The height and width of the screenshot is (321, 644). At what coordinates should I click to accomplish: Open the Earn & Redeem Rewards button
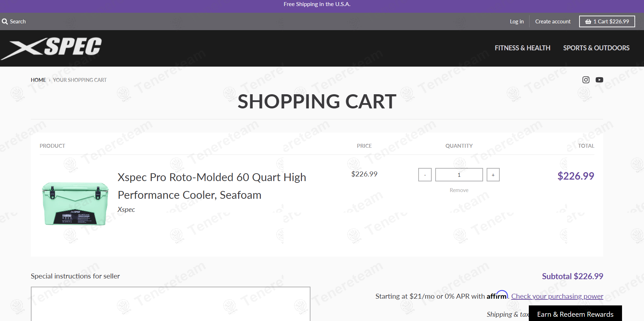[x=575, y=314]
